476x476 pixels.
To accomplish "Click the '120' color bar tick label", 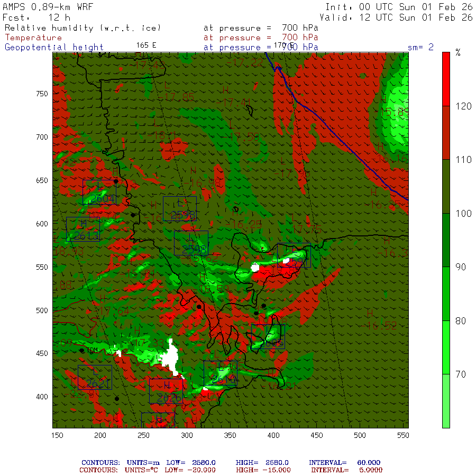I will point(463,106).
